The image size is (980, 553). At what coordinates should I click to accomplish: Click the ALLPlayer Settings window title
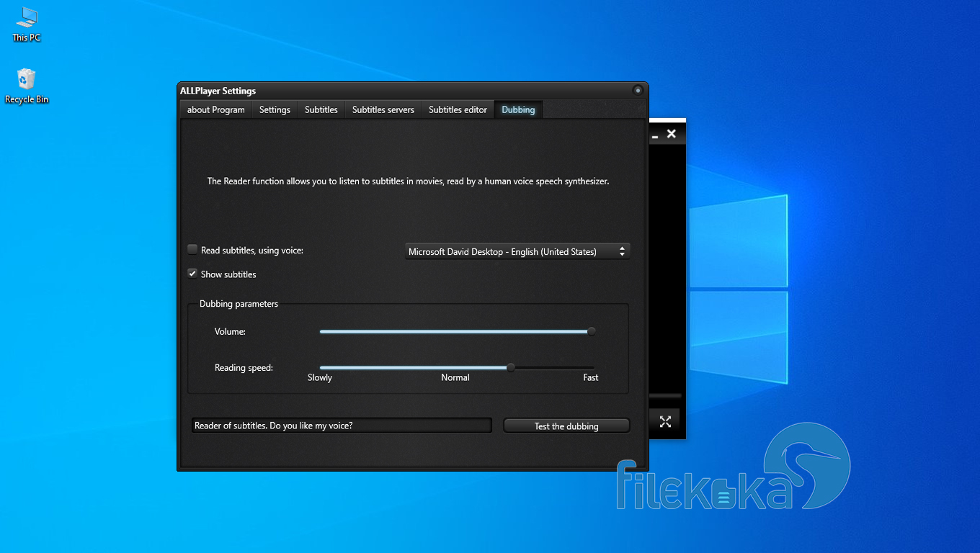(x=218, y=91)
